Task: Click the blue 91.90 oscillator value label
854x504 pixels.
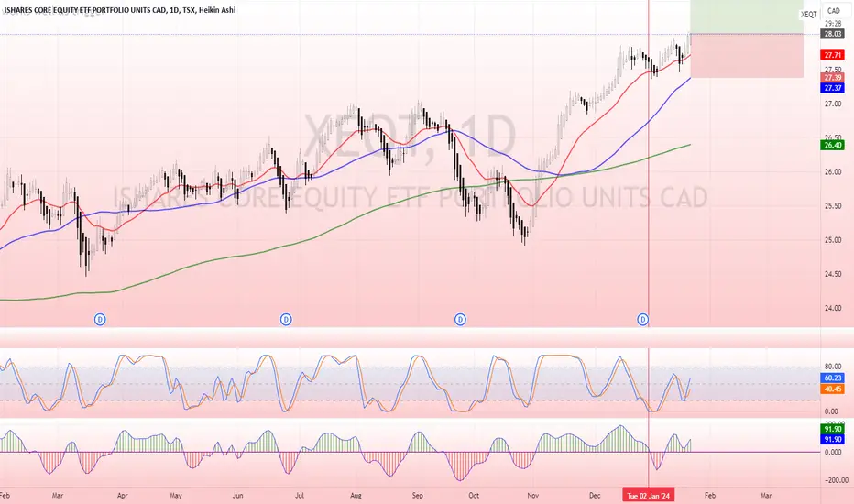Action: [833, 439]
